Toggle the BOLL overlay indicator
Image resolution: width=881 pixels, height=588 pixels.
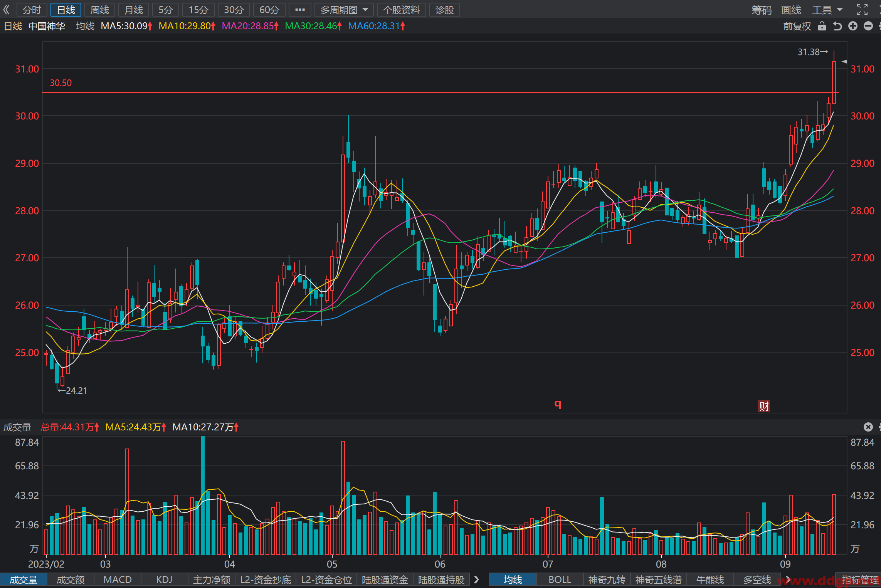pos(560,580)
